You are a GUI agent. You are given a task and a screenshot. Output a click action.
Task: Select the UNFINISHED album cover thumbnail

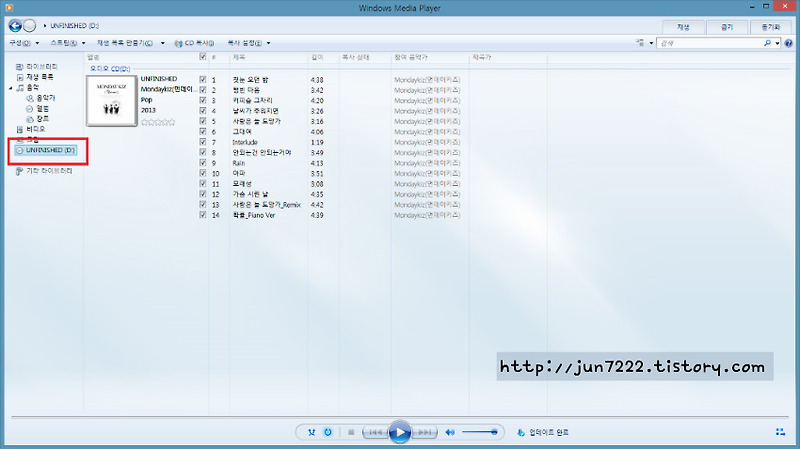pyautogui.click(x=112, y=101)
